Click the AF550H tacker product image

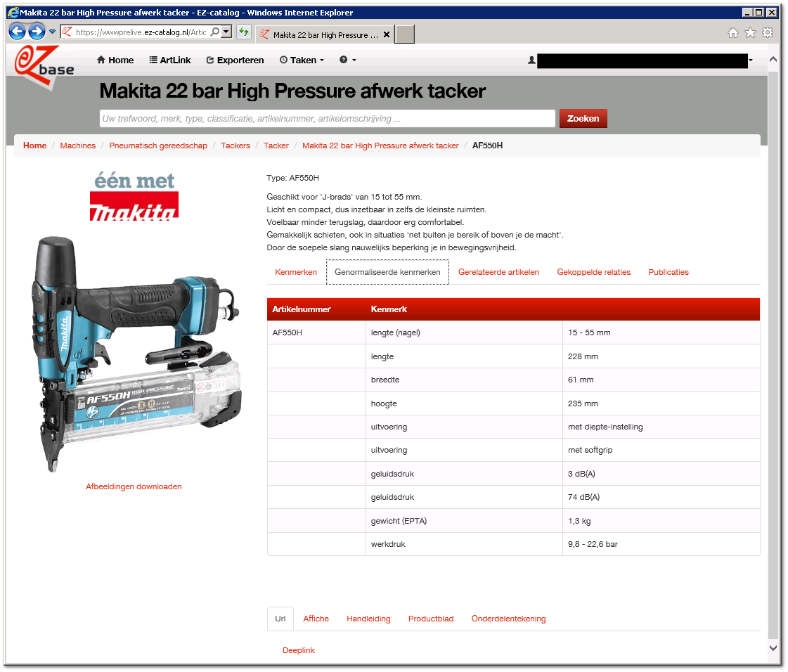point(136,354)
